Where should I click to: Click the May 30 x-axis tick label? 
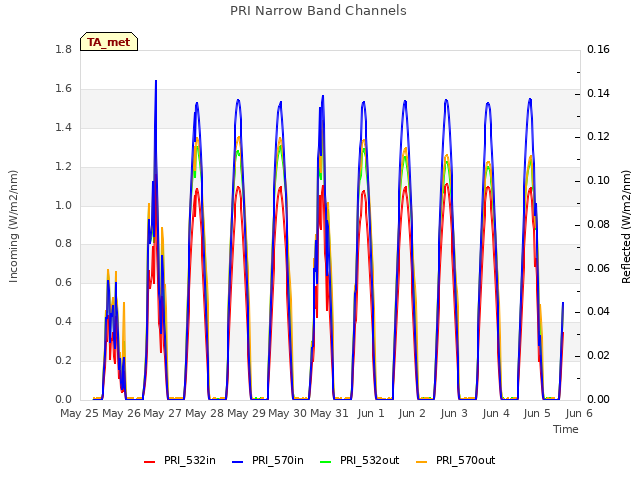[287, 413]
